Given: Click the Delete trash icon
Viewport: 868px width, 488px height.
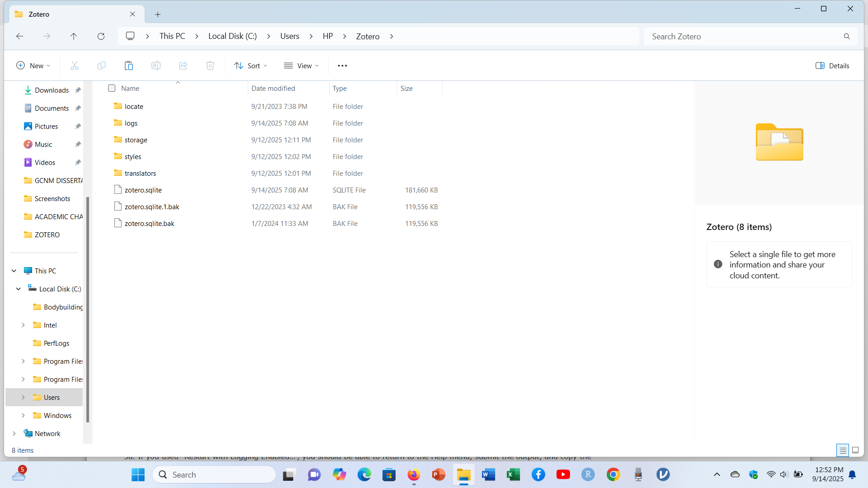Looking at the screenshot, I should tap(210, 66).
